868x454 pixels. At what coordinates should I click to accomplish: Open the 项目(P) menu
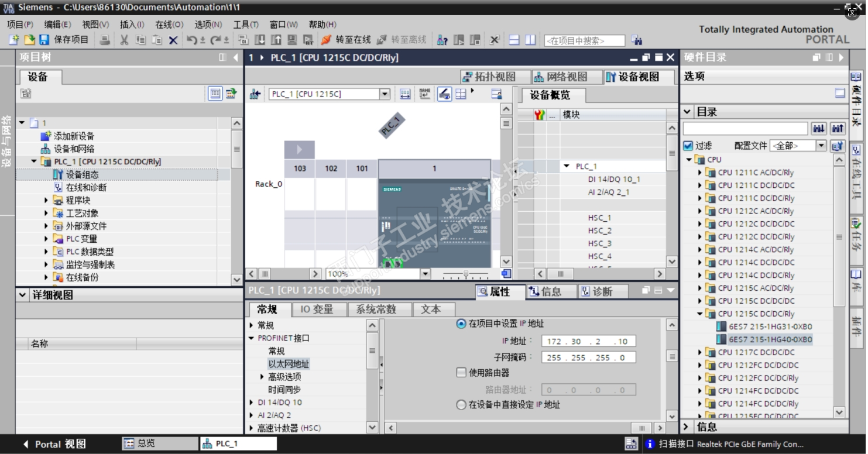(20, 25)
